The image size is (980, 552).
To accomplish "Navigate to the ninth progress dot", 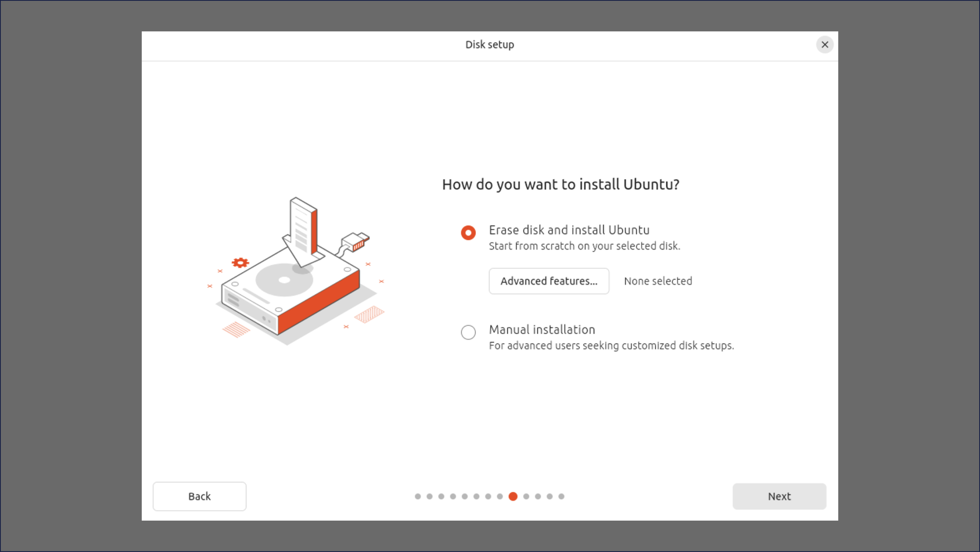I will (514, 496).
